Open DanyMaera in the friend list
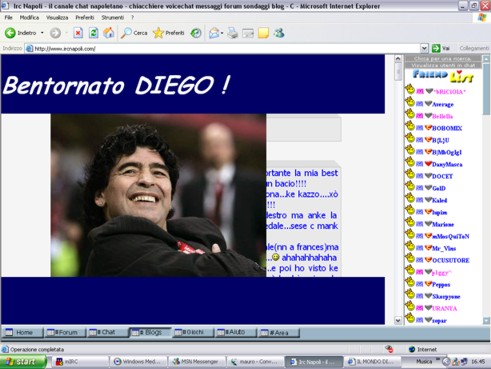Image resolution: width=491 pixels, height=369 pixels. tap(447, 164)
